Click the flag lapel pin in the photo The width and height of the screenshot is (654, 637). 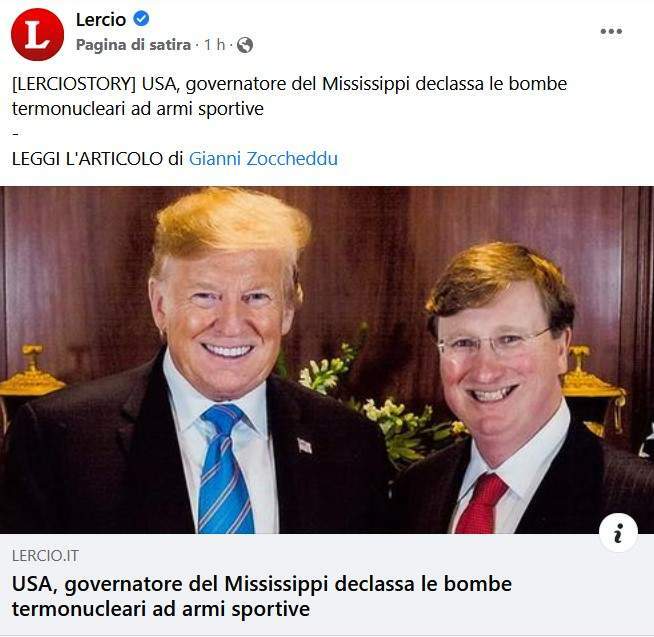click(304, 446)
